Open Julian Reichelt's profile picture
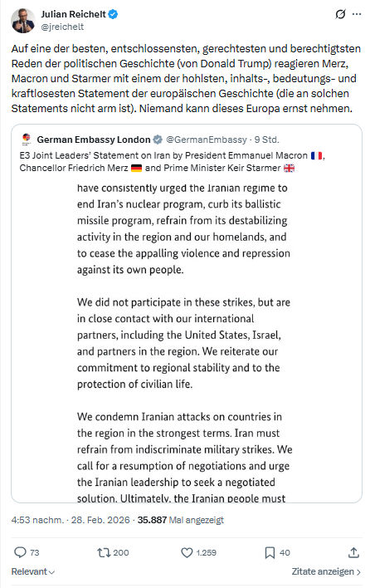The width and height of the screenshot is (370, 588). click(x=23, y=21)
